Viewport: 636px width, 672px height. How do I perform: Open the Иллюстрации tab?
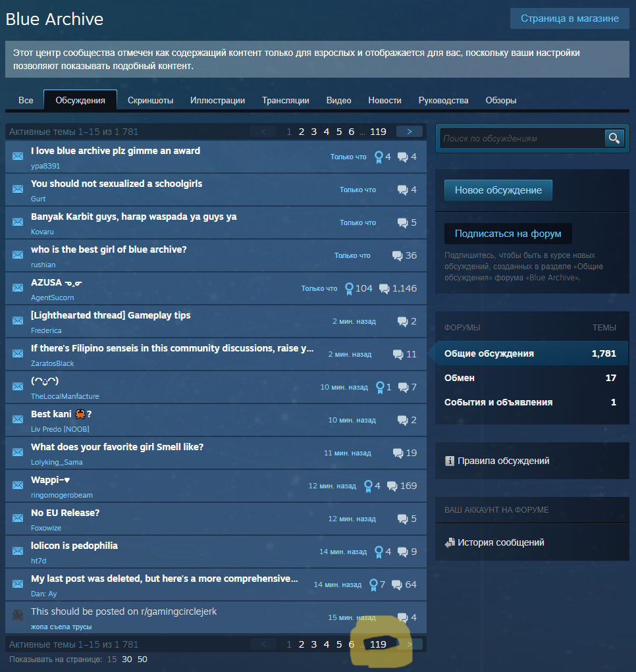[x=217, y=100]
